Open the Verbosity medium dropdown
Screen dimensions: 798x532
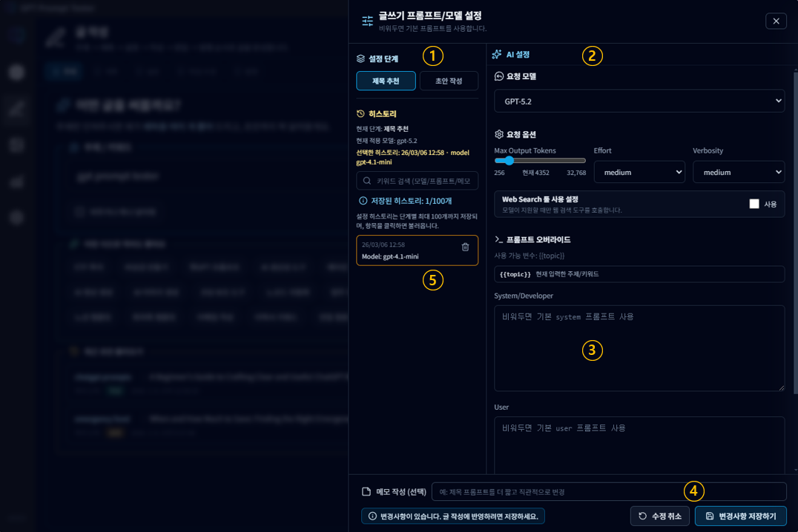coord(738,172)
